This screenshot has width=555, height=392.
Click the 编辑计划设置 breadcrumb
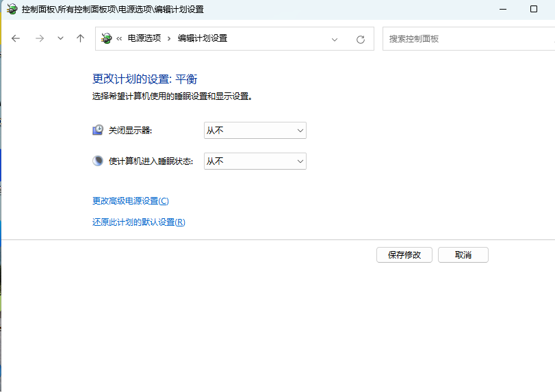coord(203,38)
